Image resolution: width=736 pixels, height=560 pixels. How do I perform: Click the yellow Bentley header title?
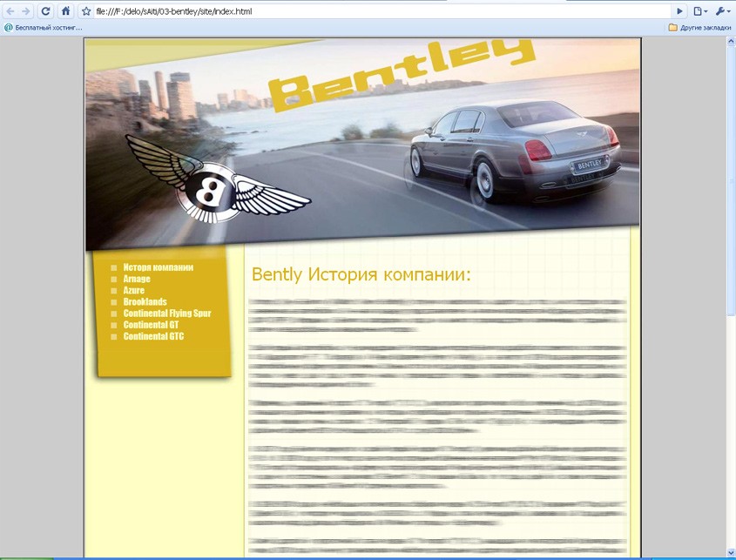pos(402,74)
